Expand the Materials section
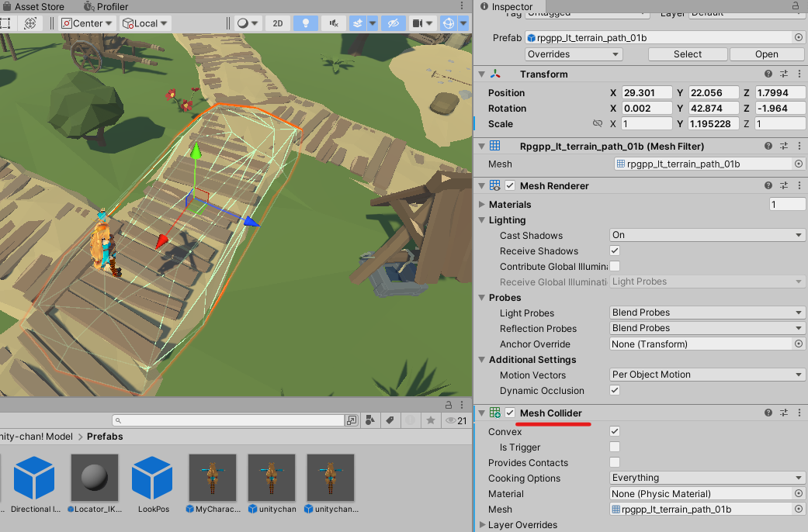The height and width of the screenshot is (532, 808). click(x=482, y=205)
